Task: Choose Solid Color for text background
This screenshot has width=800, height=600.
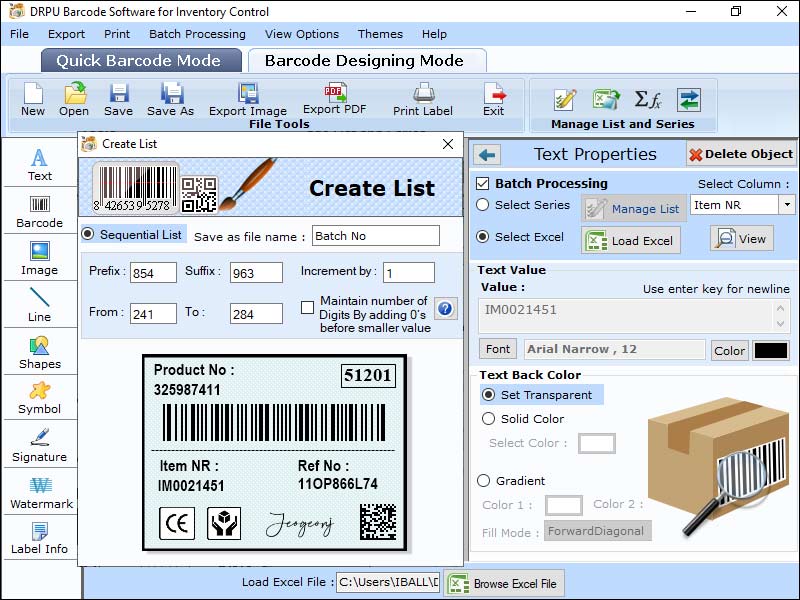Action: tap(490, 418)
